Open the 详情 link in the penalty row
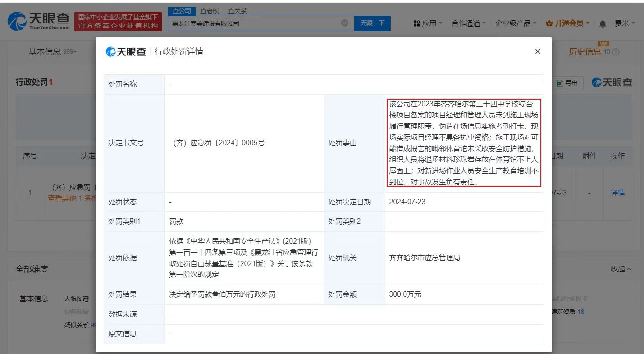This screenshot has height=354, width=644. (618, 193)
